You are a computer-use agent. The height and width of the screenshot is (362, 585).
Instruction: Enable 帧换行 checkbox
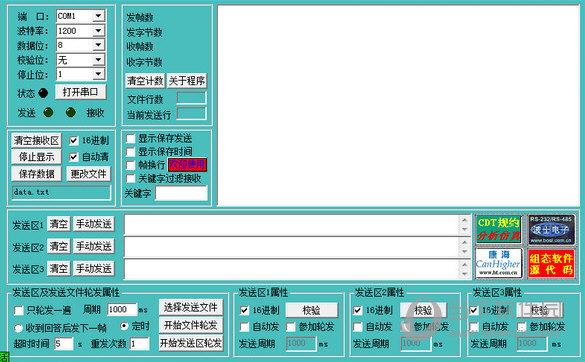click(130, 165)
